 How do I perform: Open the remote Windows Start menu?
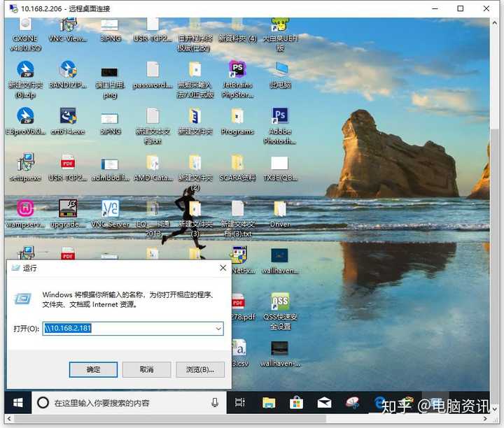click(x=18, y=402)
